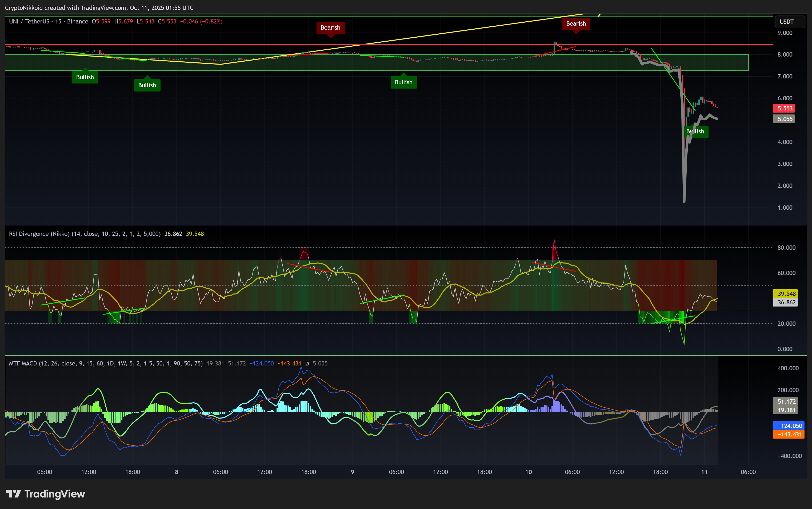812x509 pixels.
Task: Click the rightmost Bearish signal label
Action: pos(576,23)
